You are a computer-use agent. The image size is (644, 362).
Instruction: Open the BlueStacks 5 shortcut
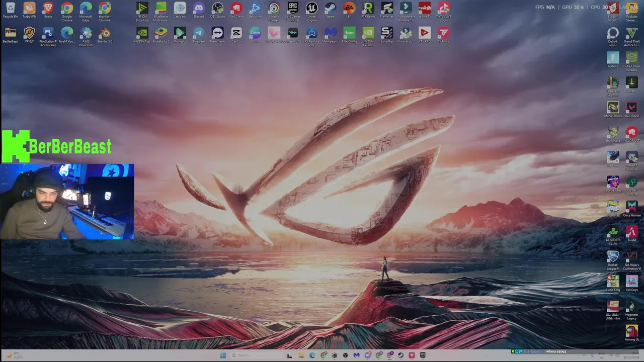(x=161, y=35)
